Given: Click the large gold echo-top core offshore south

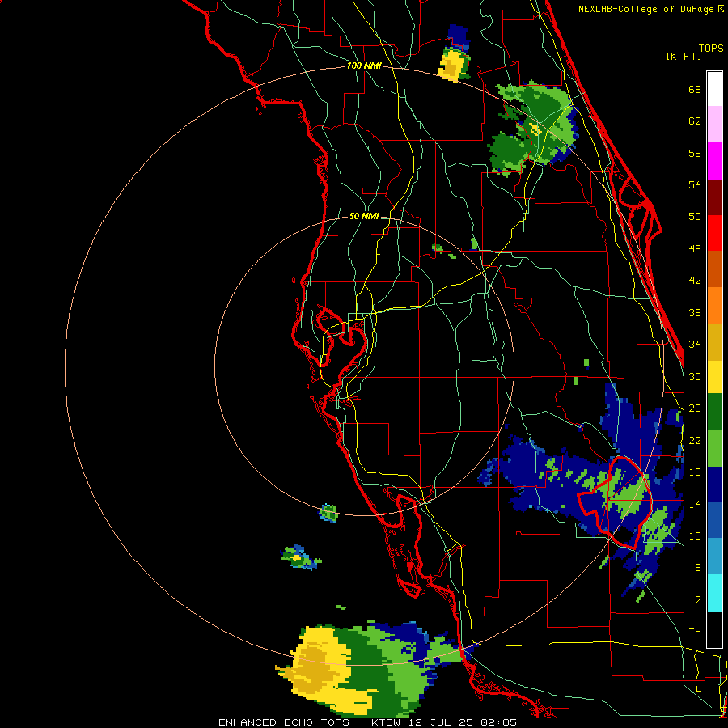Looking at the screenshot, I should 311,667.
